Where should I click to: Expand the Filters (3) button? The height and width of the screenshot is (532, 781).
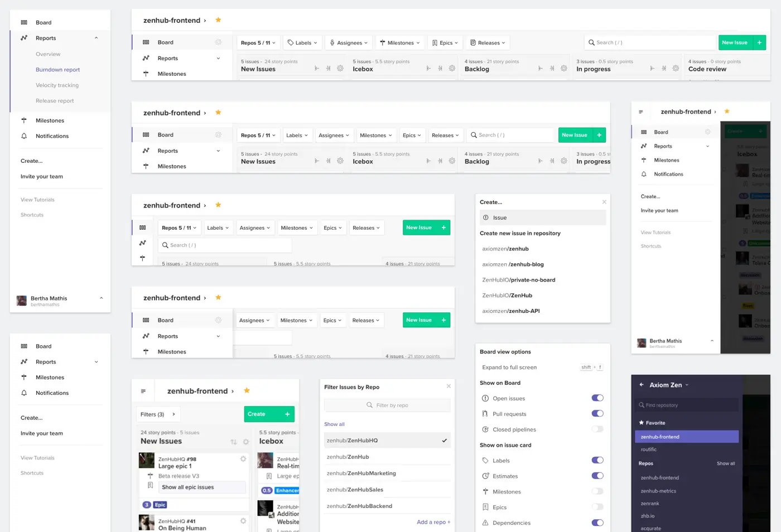(158, 414)
